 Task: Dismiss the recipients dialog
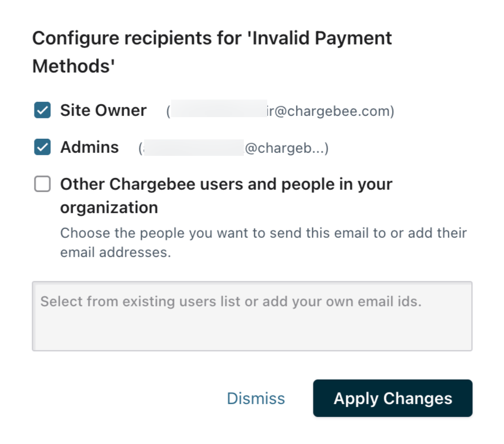point(256,398)
